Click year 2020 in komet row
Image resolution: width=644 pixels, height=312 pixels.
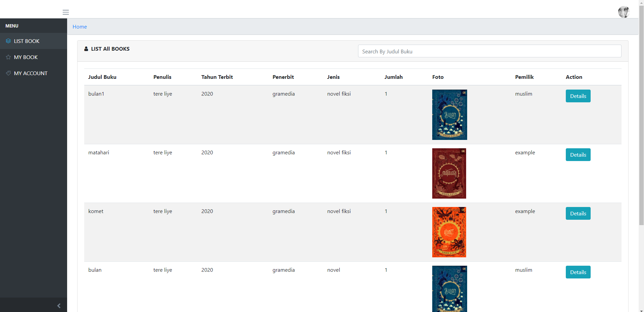pyautogui.click(x=207, y=211)
